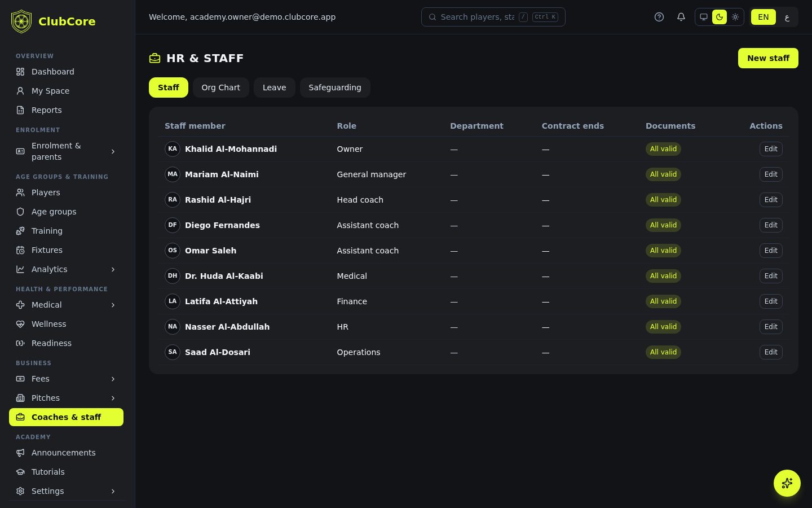
Task: Select EN language option
Action: 764,17
